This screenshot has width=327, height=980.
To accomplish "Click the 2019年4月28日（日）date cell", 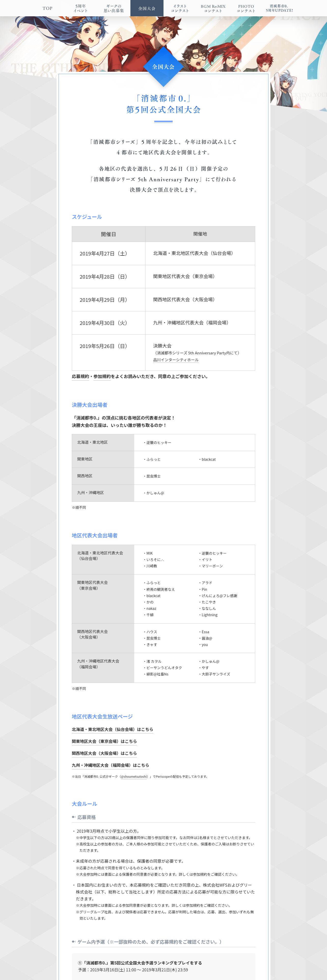I will pos(108,277).
